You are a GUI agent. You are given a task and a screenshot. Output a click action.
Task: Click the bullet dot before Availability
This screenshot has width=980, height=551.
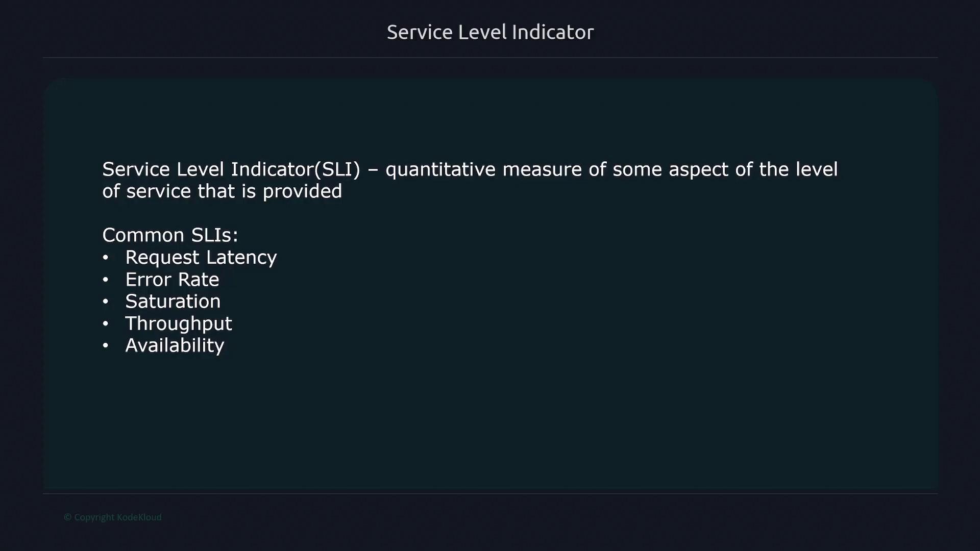pos(106,345)
